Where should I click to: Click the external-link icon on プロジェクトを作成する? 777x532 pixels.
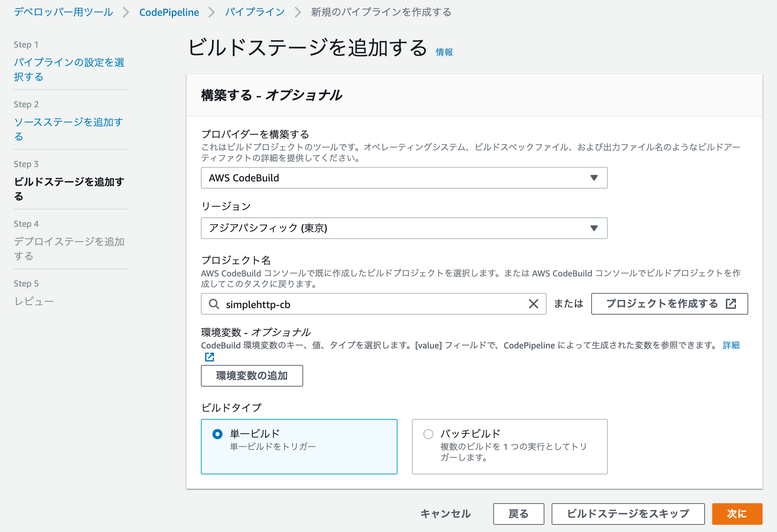click(x=730, y=304)
